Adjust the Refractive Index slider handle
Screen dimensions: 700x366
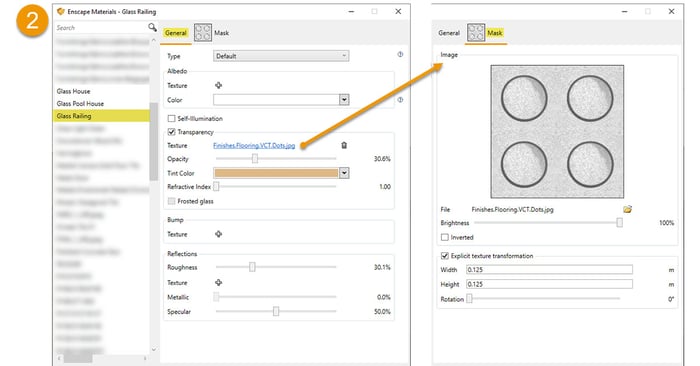pos(217,187)
